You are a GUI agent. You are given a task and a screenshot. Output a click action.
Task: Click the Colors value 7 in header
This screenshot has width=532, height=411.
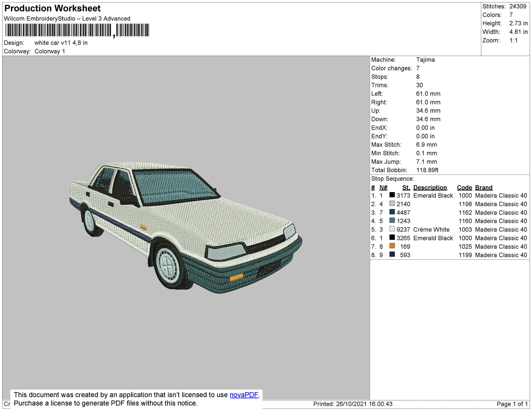(x=511, y=15)
